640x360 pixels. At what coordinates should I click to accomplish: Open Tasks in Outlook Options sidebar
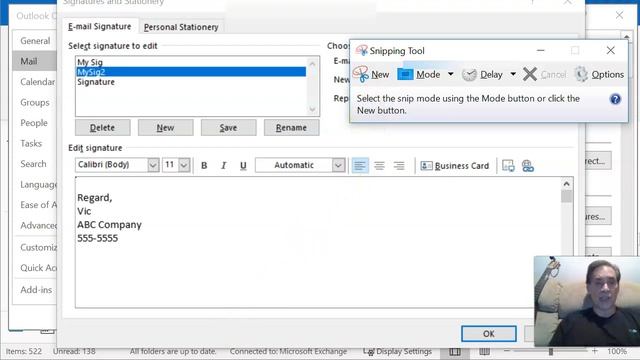[x=31, y=143]
